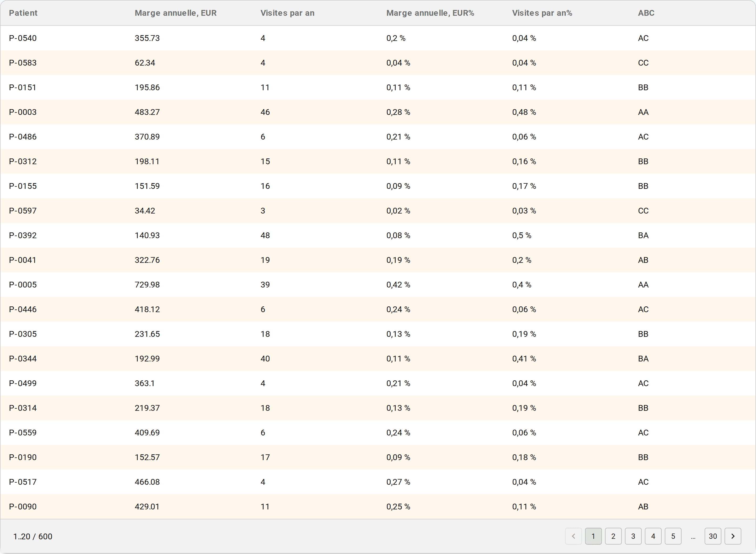The image size is (756, 554).
Task: Jump to page 4
Action: point(653,536)
